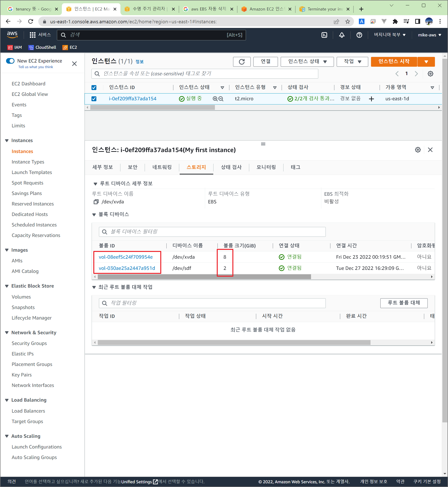The height and width of the screenshot is (487, 448).
Task: Refresh the instances list
Action: 241,62
